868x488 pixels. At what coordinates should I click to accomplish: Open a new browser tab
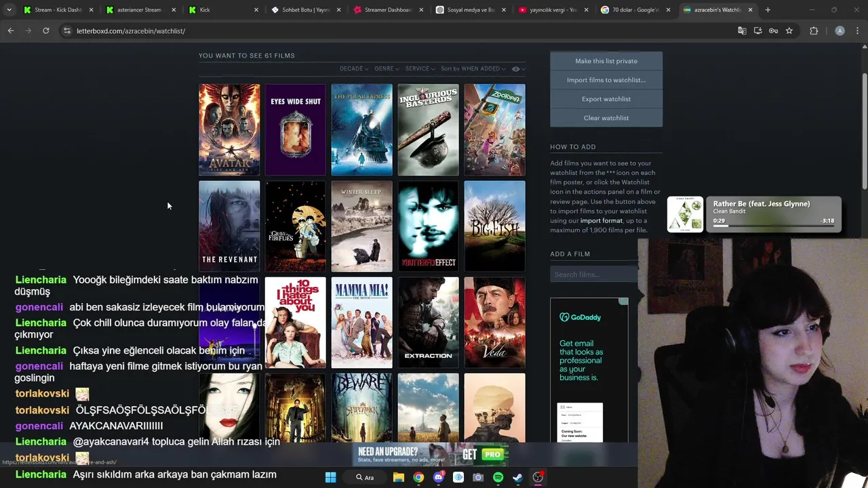768,10
